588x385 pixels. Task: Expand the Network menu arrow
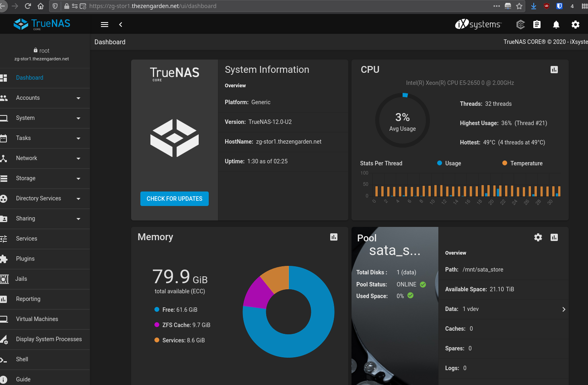point(78,159)
